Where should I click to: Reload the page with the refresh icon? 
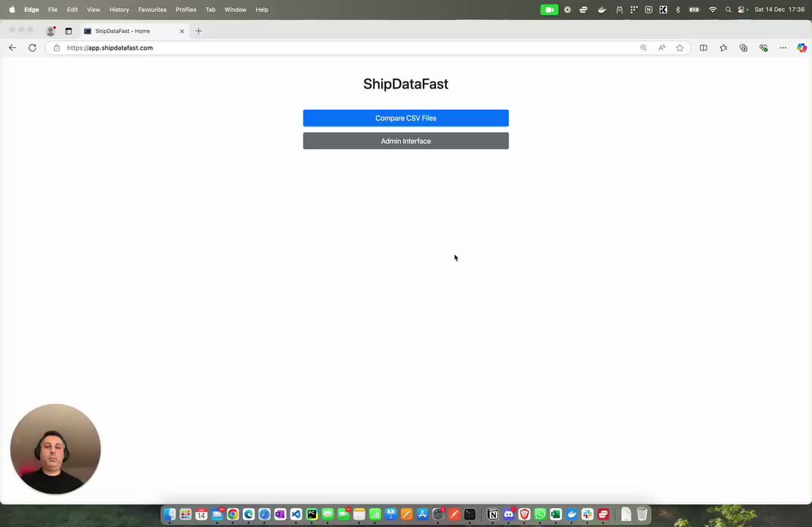[x=32, y=48]
